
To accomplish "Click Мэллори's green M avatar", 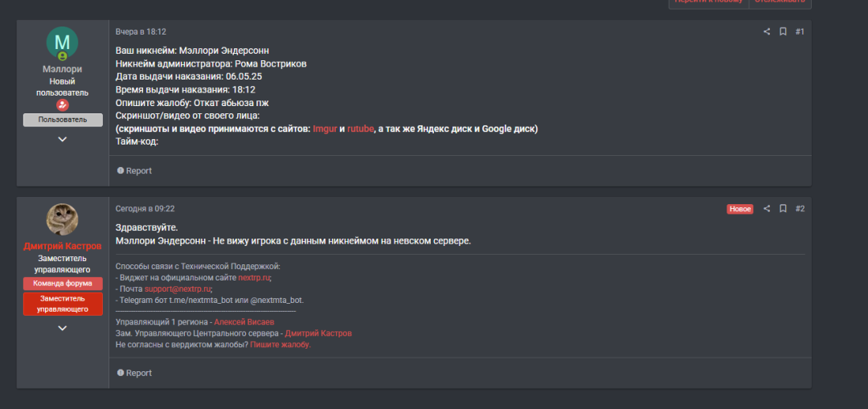I will pyautogui.click(x=62, y=43).
